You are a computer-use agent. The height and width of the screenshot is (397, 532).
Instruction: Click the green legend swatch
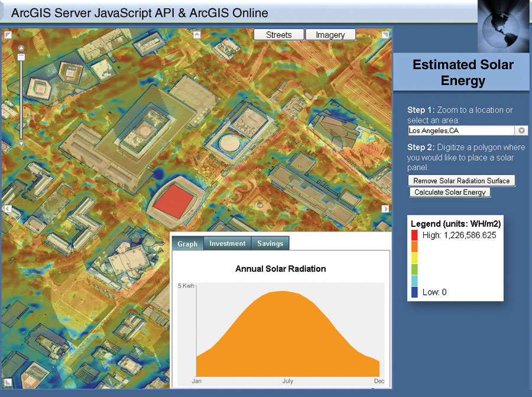[414, 269]
